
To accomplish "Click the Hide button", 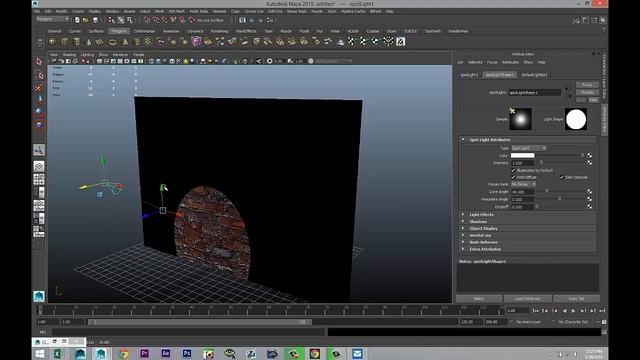I will click(x=593, y=100).
